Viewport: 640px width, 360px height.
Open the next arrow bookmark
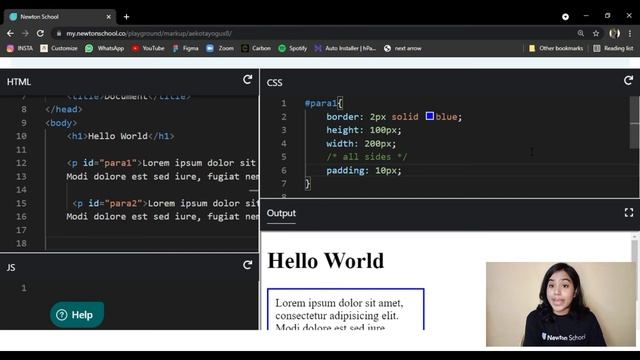click(402, 48)
